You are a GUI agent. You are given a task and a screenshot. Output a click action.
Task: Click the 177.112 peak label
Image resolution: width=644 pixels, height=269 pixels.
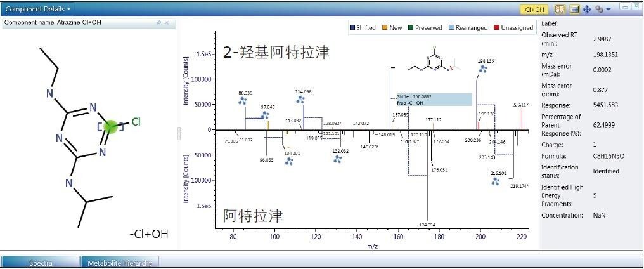tap(434, 119)
